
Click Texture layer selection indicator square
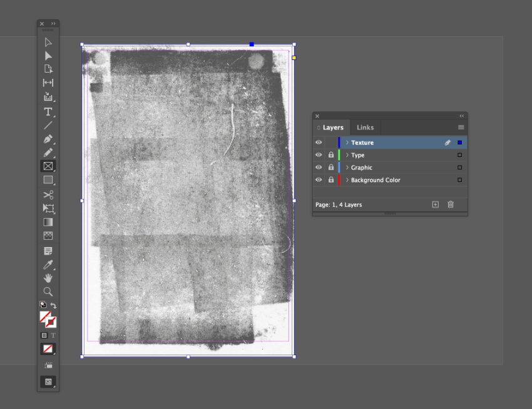pos(460,143)
